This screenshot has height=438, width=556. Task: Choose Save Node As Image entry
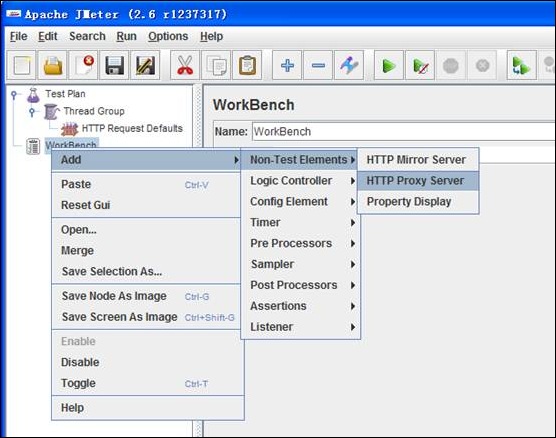(x=146, y=296)
